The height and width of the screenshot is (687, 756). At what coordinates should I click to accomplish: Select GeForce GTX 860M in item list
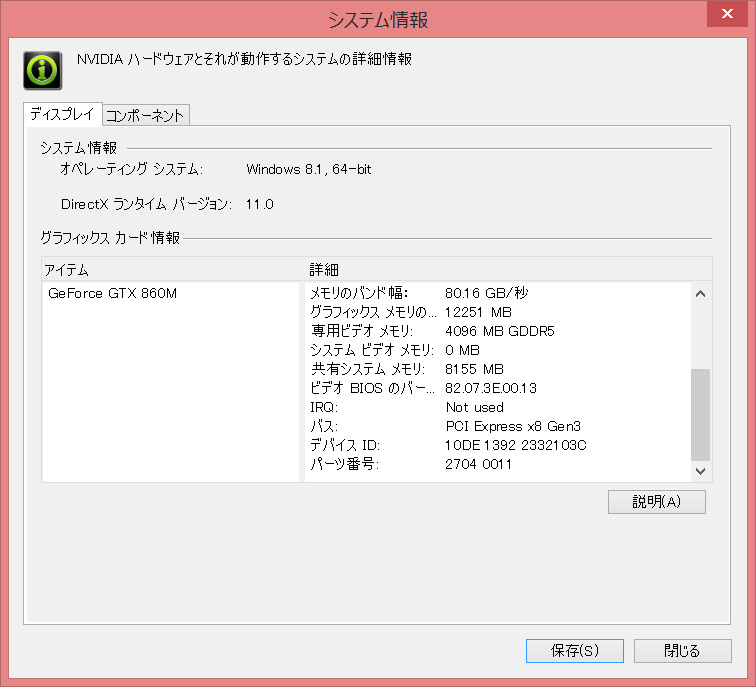(113, 293)
